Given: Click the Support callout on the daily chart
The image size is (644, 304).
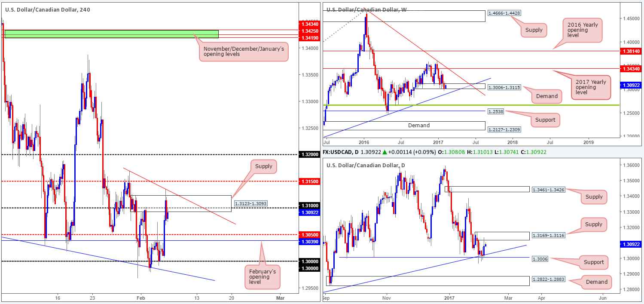Looking at the screenshot, I should pyautogui.click(x=594, y=262).
